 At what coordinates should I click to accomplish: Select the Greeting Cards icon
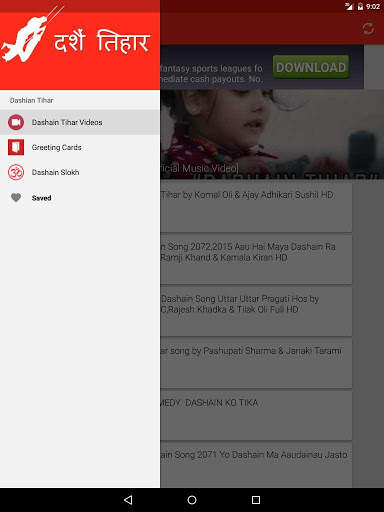tap(16, 147)
